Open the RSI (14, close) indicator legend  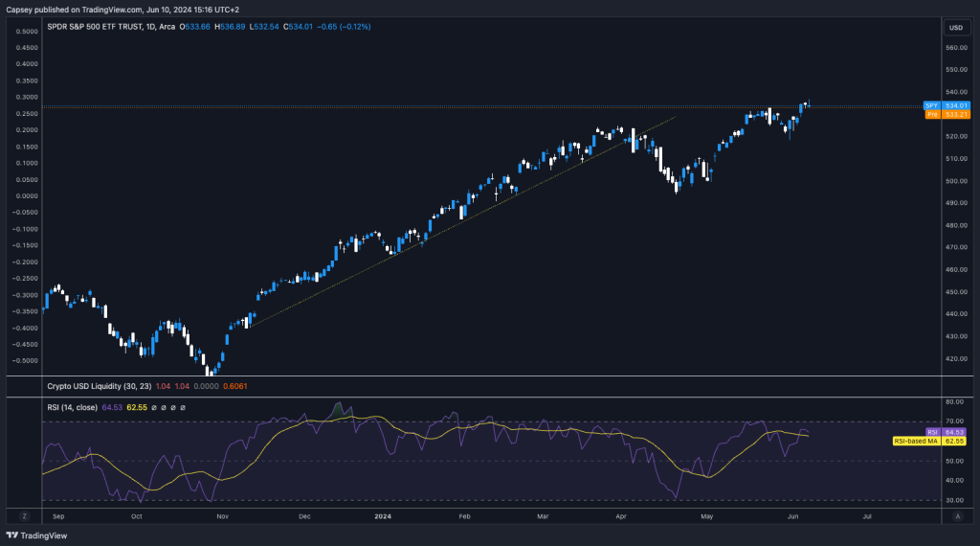[84, 407]
